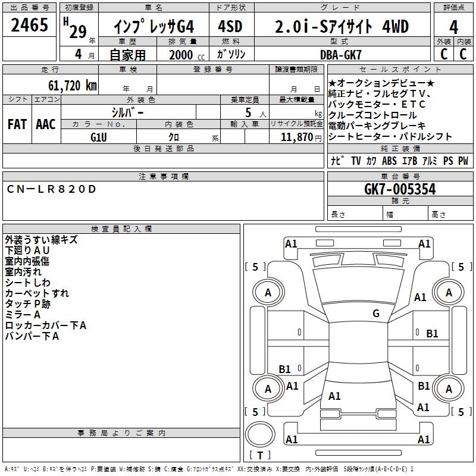This screenshot has width=476, height=476.
Task: Click the spare tire circle above T
Action: (260, 434)
